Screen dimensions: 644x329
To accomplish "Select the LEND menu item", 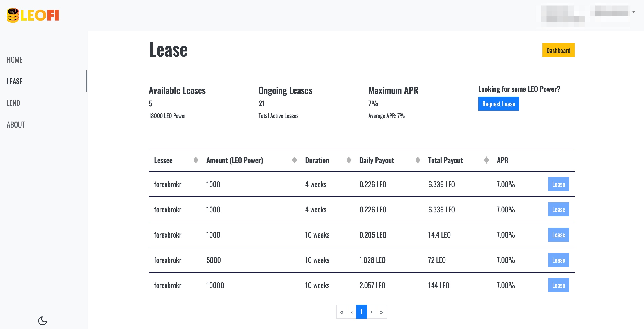I will [x=13, y=102].
